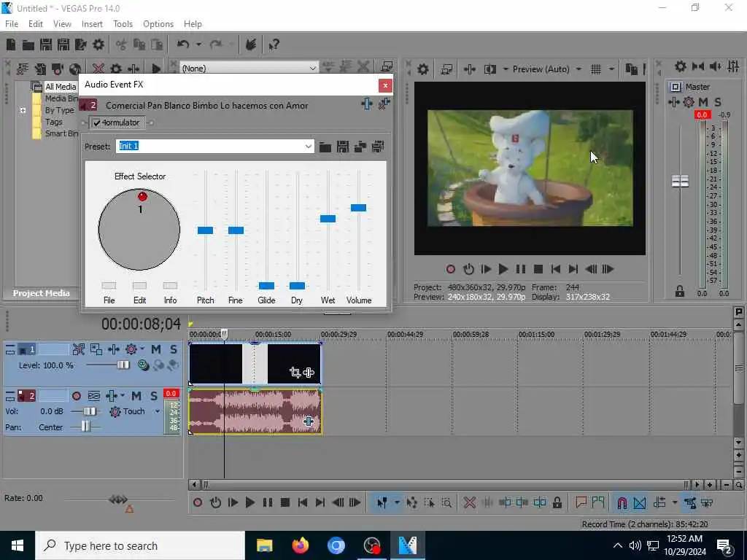Open File Explorer from the taskbar
The width and height of the screenshot is (747, 560).
(x=264, y=545)
